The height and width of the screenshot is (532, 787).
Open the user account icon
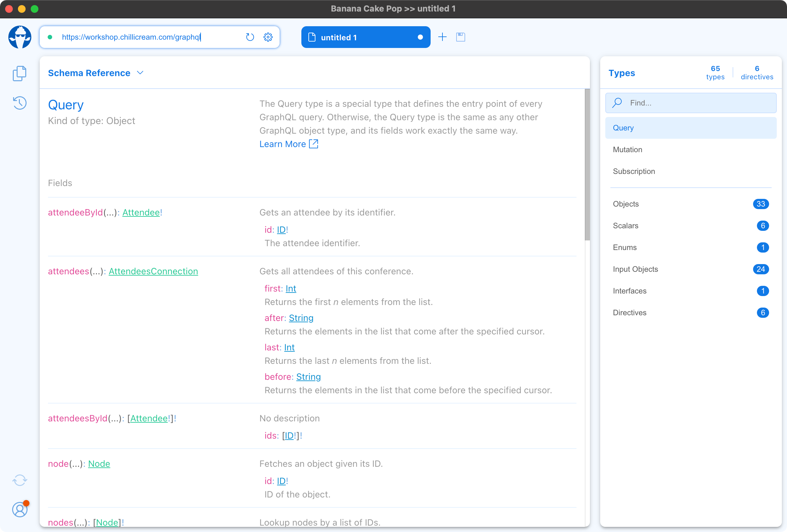tap(20, 509)
